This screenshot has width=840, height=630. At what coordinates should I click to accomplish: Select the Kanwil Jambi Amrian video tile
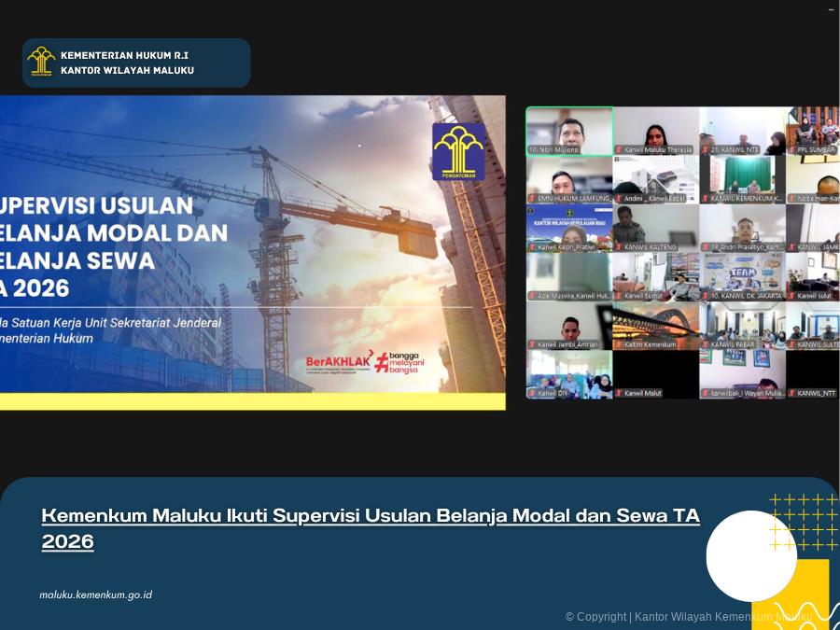click(x=569, y=325)
